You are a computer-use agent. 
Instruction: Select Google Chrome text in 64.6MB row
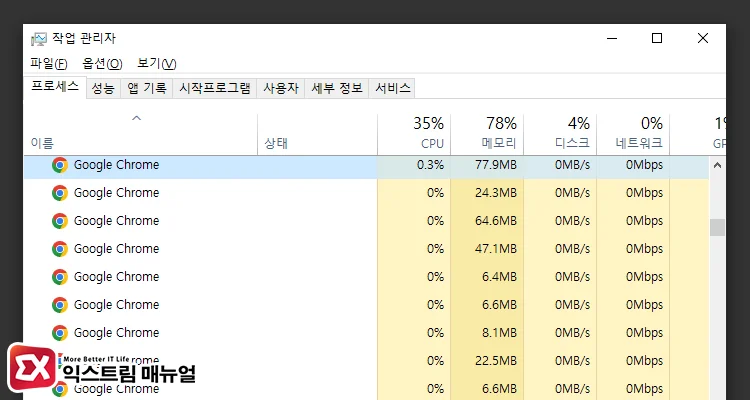116,221
